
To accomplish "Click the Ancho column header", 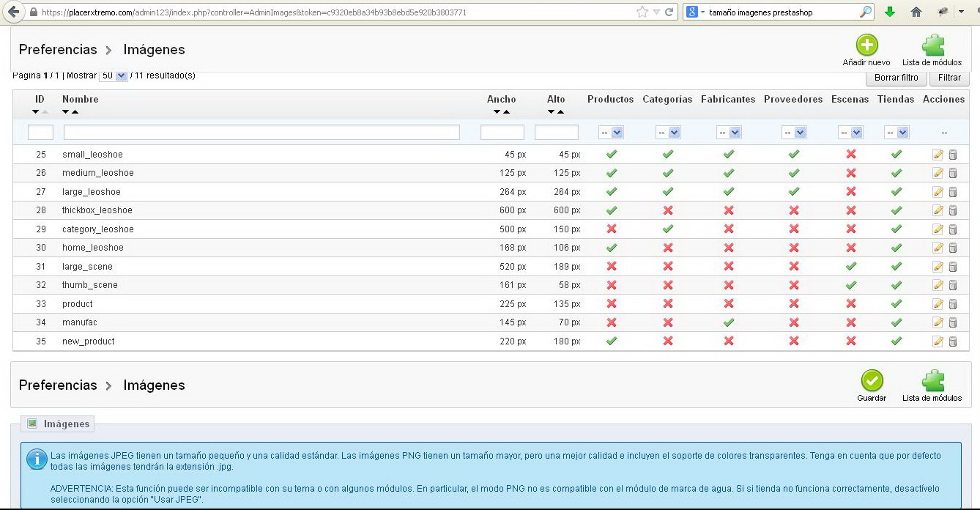I will coord(502,100).
